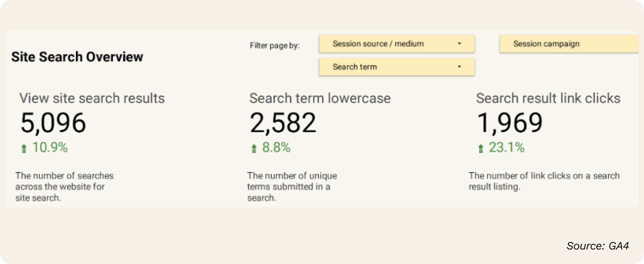644x264 pixels.
Task: Expand the Search term filter dropdown
Action: (397, 67)
